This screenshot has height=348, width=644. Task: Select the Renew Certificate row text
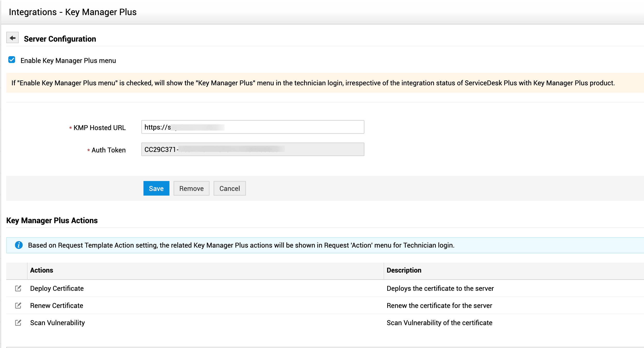pos(57,306)
